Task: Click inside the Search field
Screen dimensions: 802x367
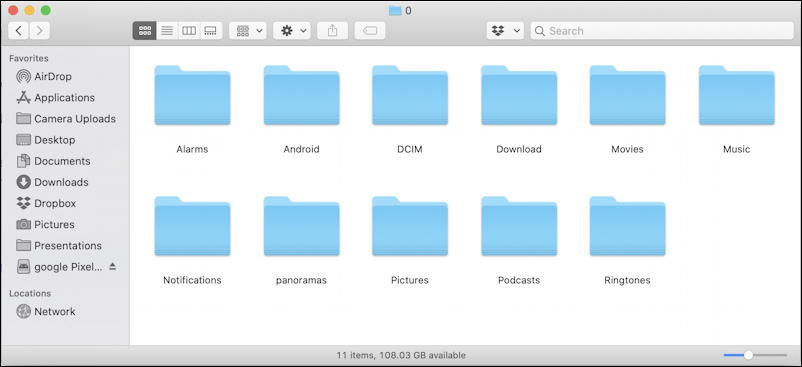Action: [x=662, y=31]
